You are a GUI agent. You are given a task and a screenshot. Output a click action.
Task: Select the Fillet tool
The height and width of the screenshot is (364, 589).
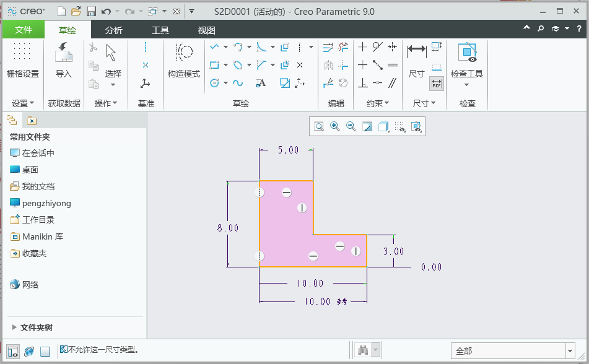(261, 47)
